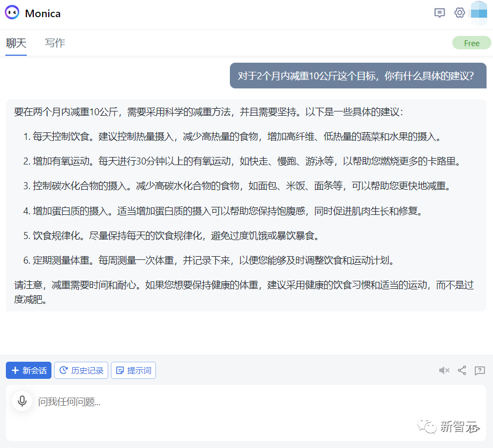This screenshot has width=493, height=448.
Task: Click the microphone icon to speak
Action: (21, 401)
